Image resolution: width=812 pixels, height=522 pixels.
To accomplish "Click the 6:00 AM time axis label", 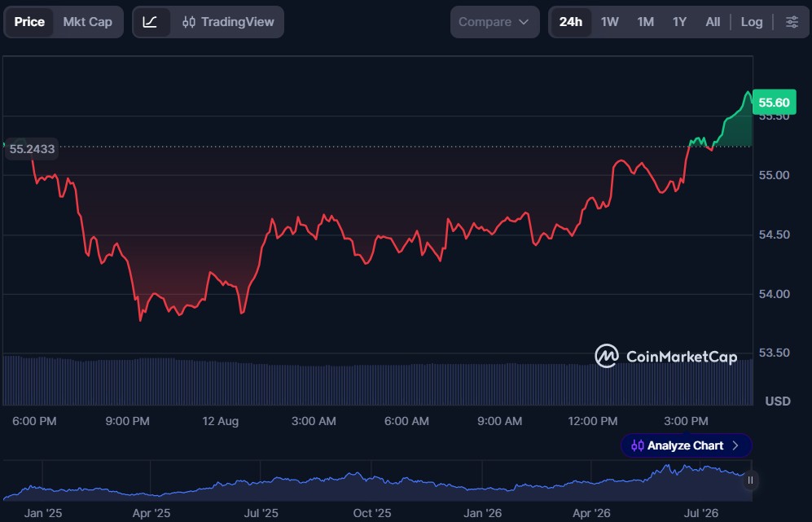I will 406,422.
